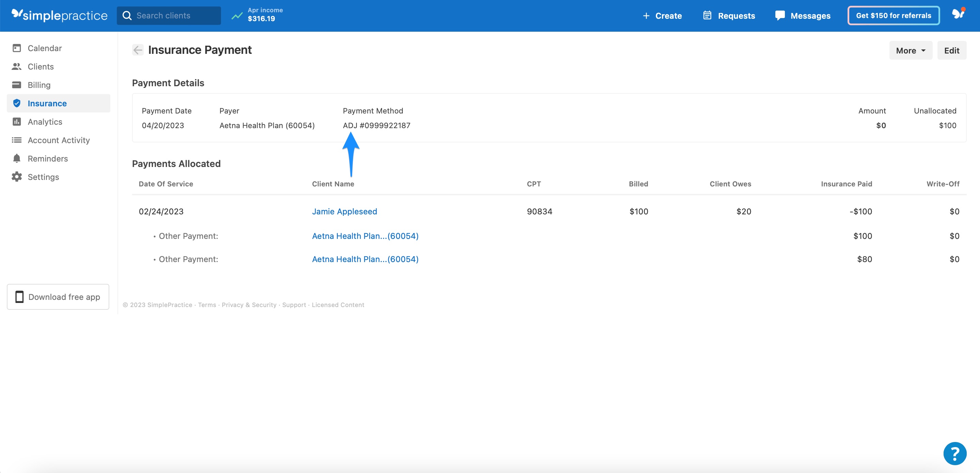This screenshot has height=473, width=980.
Task: Click the Terms footer link
Action: 207,305
